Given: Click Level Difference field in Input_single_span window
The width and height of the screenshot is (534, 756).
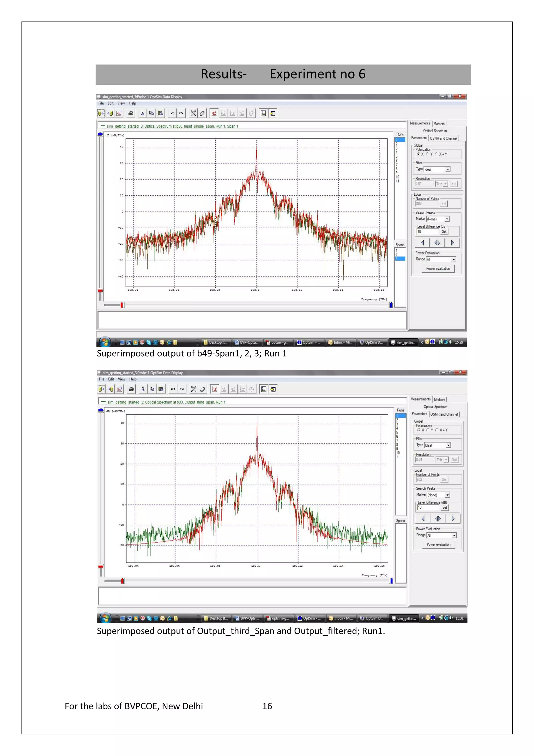Looking at the screenshot, I should coord(428,231).
